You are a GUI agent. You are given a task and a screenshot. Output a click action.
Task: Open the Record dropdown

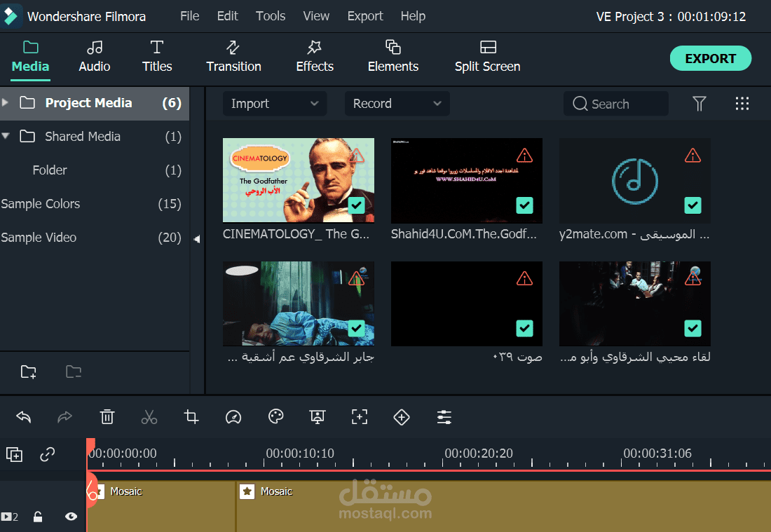click(x=397, y=104)
